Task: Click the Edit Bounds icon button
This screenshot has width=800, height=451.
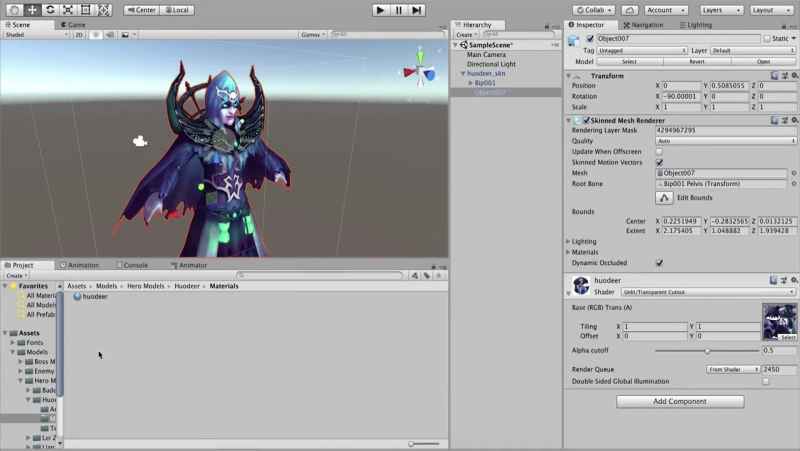Action: (664, 198)
